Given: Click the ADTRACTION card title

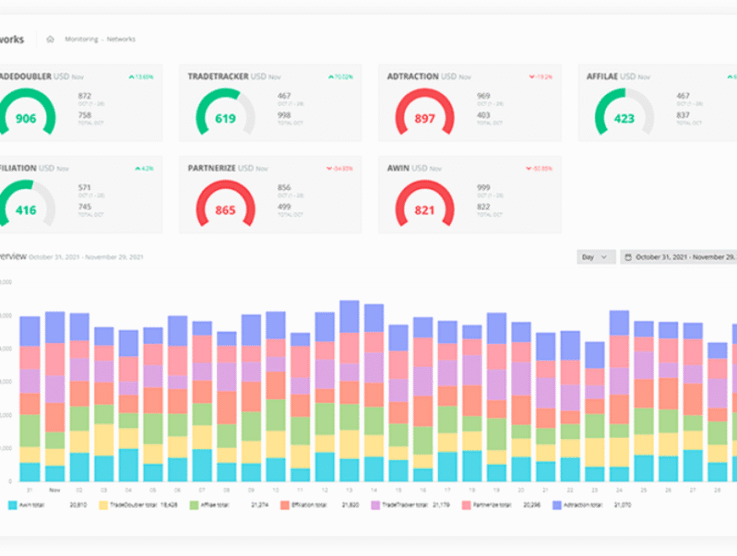Looking at the screenshot, I should pos(413,76).
